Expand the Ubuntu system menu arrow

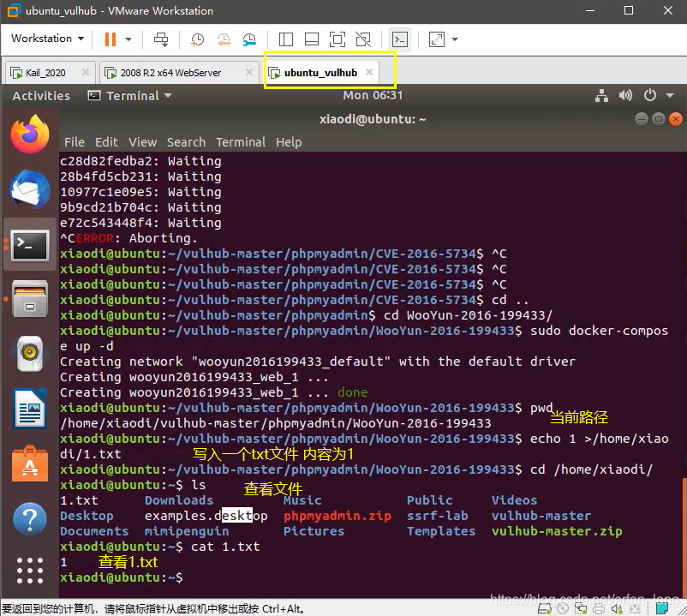[670, 95]
